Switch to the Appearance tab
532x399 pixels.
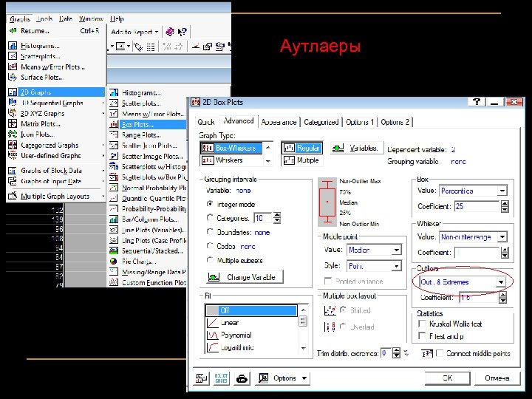[x=279, y=122]
